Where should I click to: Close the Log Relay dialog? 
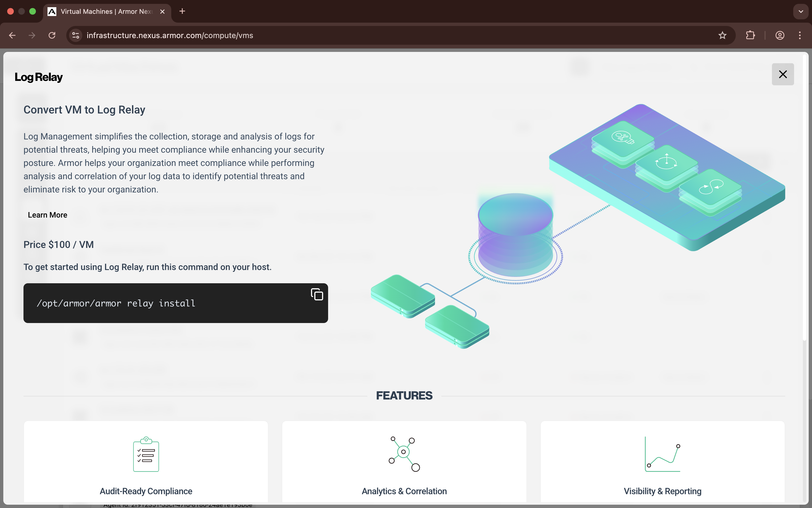(x=782, y=74)
